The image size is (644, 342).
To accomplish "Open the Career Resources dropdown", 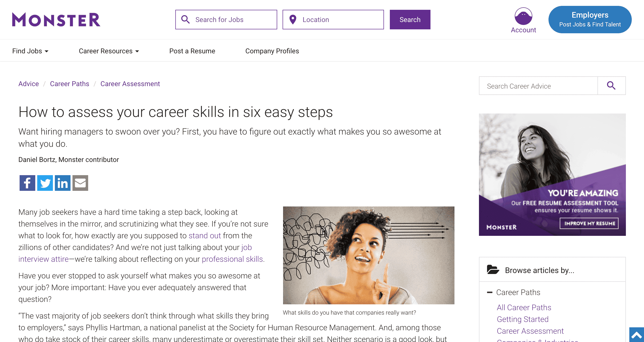I will point(109,51).
